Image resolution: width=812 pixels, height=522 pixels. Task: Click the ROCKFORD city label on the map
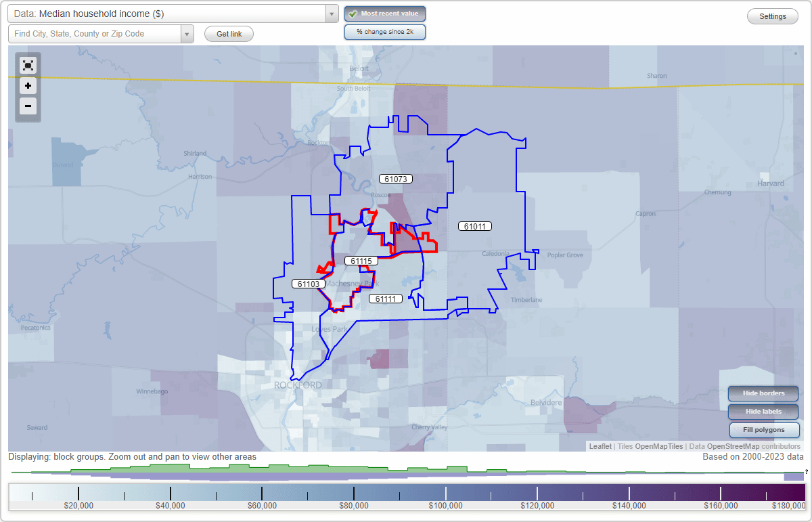[298, 385]
